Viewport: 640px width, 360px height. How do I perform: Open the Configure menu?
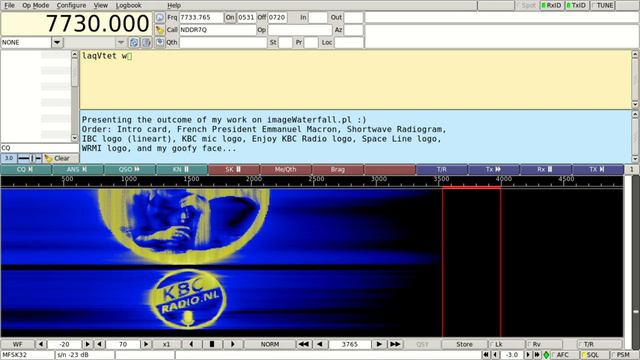pyautogui.click(x=71, y=5)
